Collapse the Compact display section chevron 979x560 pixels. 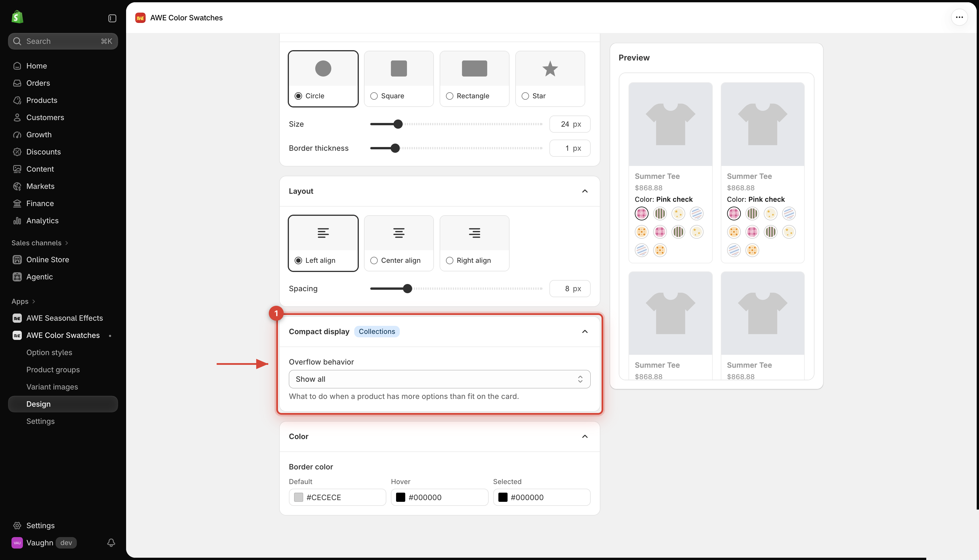(x=585, y=332)
